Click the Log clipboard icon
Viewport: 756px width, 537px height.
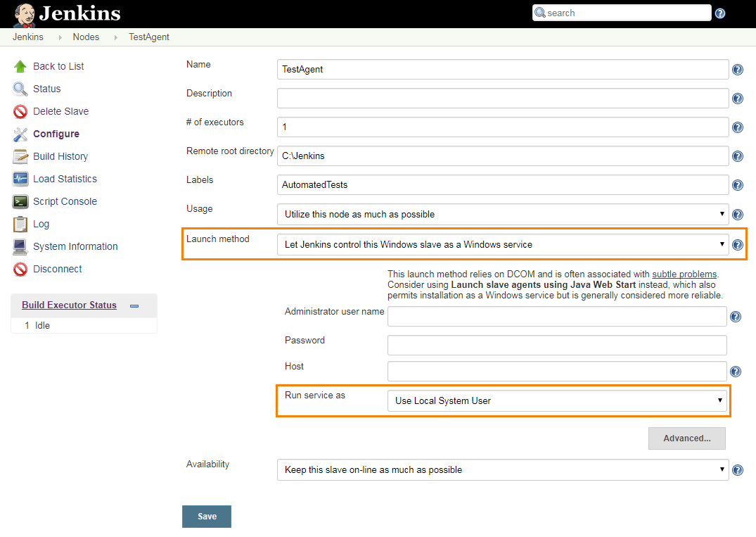[x=20, y=225]
